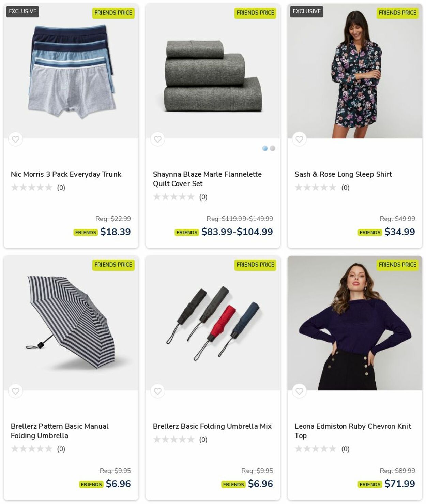Open Brellerz Pattern Basic Manual Folding Umbrella link
Image resolution: width=426 pixels, height=504 pixels.
tap(60, 431)
